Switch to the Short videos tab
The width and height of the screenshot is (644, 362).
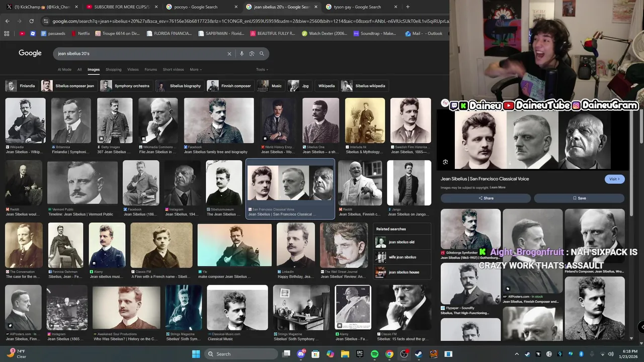173,69
